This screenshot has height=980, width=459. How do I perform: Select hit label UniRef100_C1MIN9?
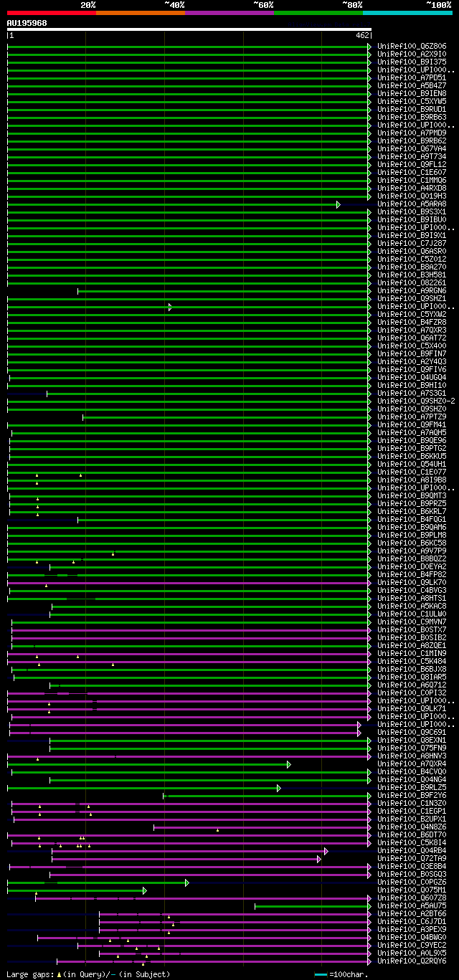tap(412, 653)
